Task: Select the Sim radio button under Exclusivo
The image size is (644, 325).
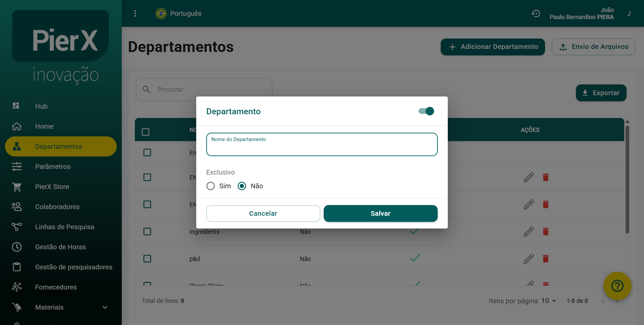Action: [x=211, y=186]
